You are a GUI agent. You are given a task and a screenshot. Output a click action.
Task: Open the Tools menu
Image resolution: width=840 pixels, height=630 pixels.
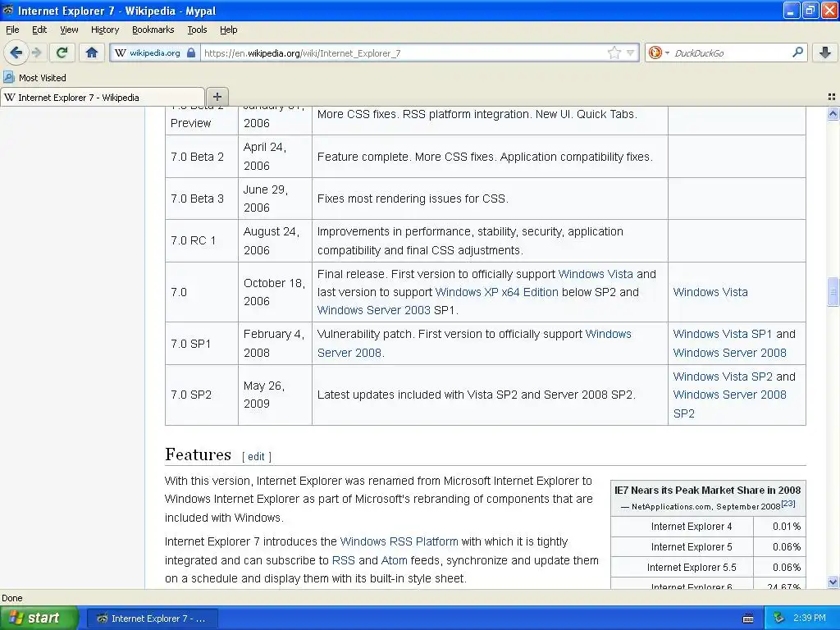(197, 30)
